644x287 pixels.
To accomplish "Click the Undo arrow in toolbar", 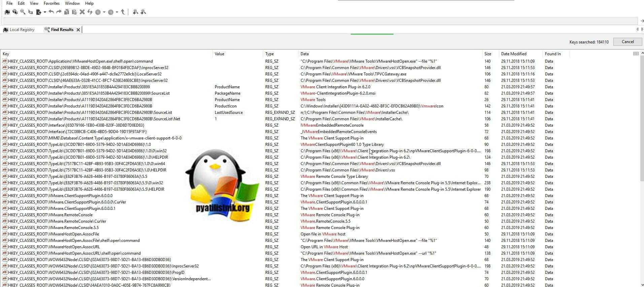I will click(51, 12).
